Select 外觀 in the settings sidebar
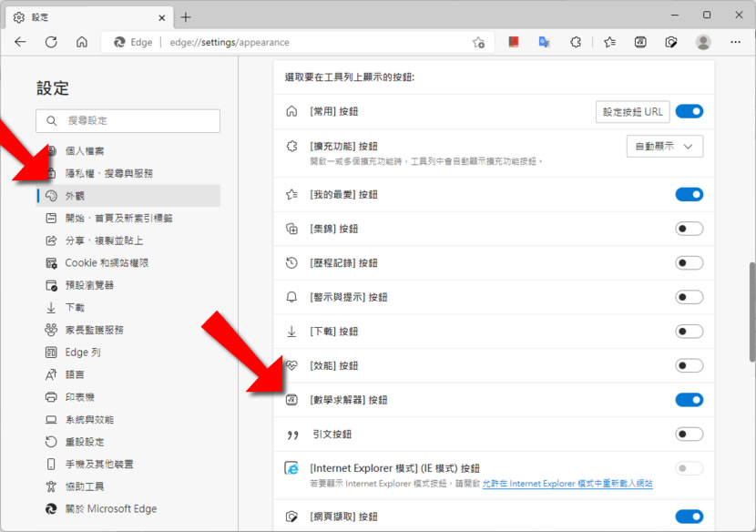The width and height of the screenshot is (756, 532). (128, 196)
